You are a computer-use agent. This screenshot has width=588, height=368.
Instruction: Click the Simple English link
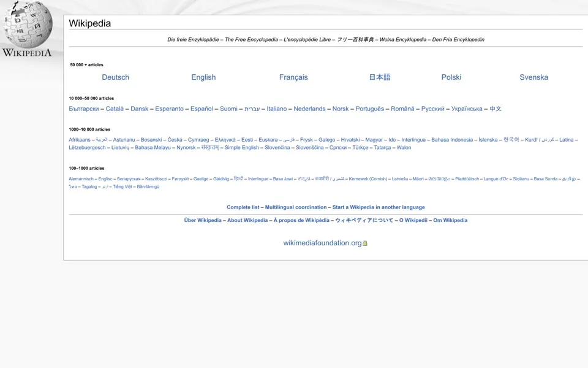[241, 148]
